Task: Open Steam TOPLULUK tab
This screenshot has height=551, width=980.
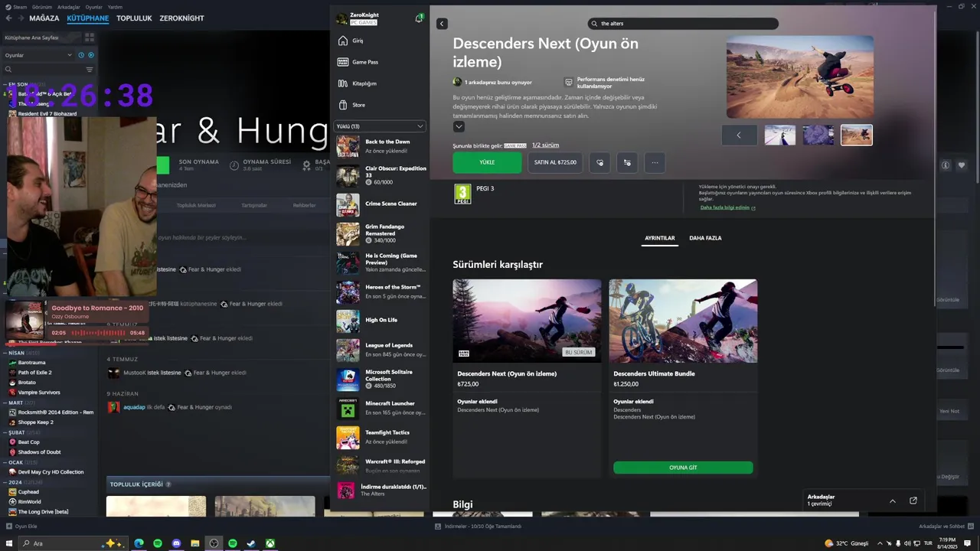Action: click(x=134, y=18)
